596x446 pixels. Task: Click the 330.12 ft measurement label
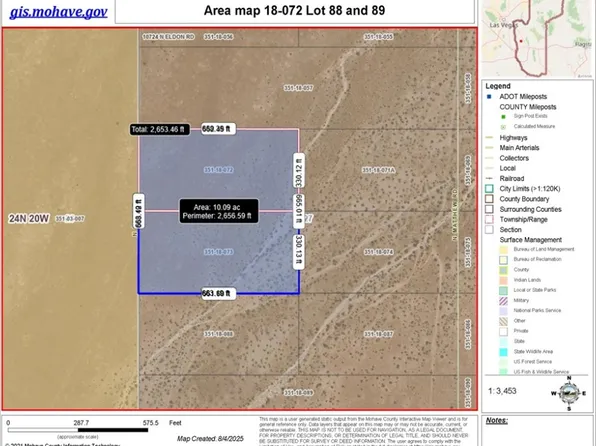(x=299, y=171)
